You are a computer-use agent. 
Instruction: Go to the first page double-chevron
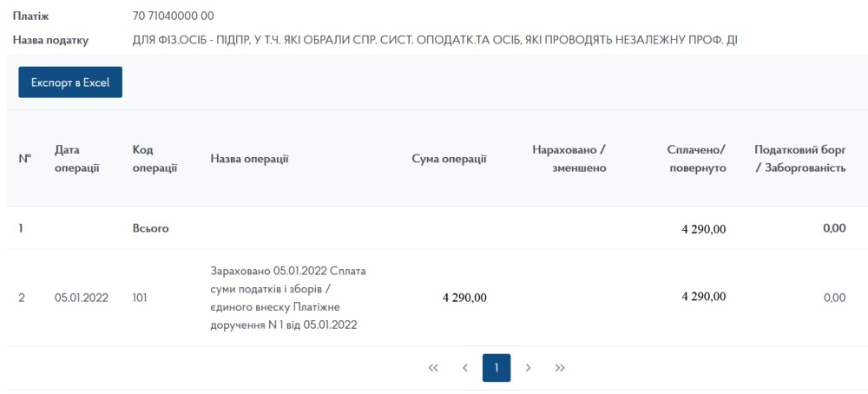433,368
